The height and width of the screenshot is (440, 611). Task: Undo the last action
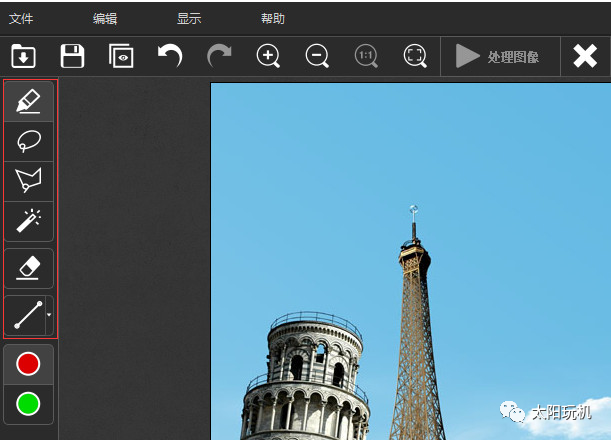[x=170, y=56]
